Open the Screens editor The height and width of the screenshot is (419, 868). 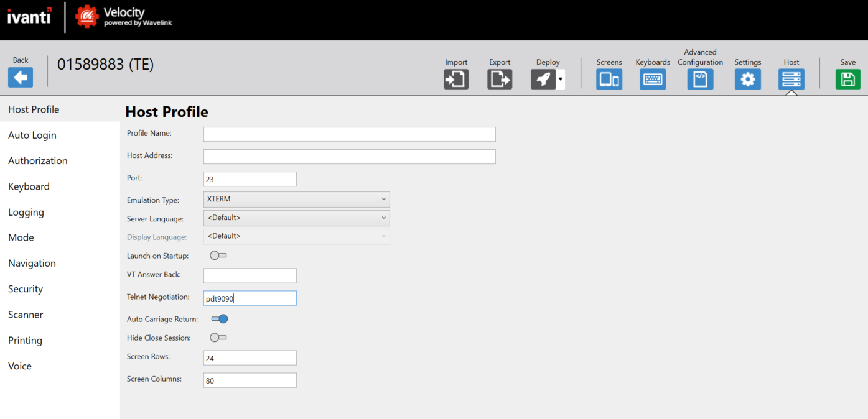[x=609, y=78]
